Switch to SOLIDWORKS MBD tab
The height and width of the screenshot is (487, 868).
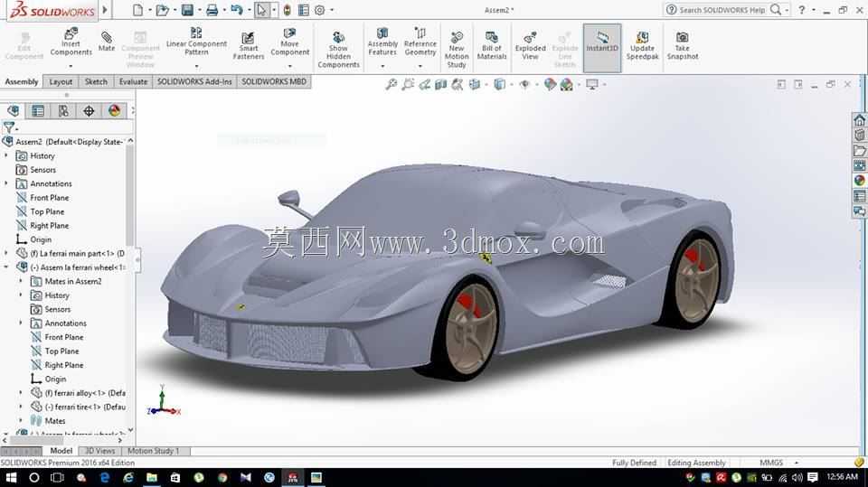coord(273,81)
